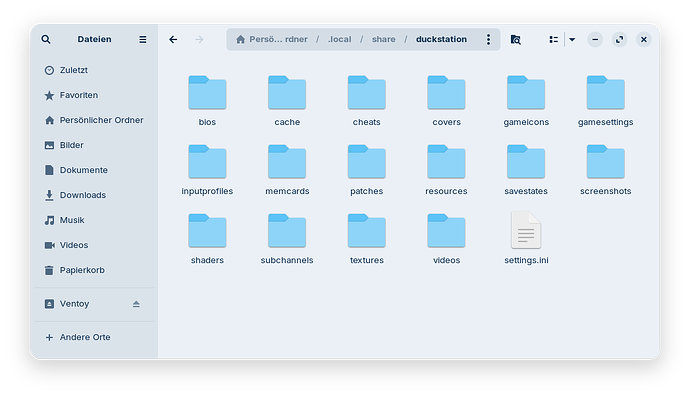This screenshot has width=690, height=396.
Task: Switch to list view using view icon
Action: [554, 40]
